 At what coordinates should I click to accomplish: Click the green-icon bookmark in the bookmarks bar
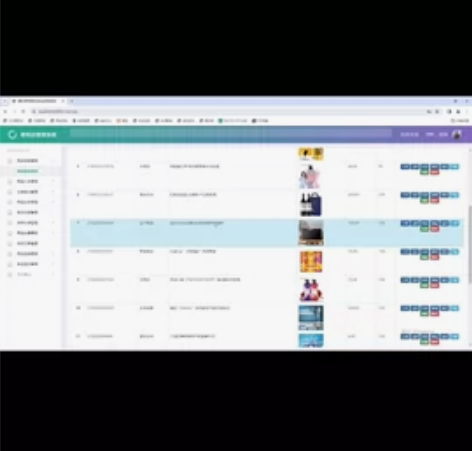[233, 121]
